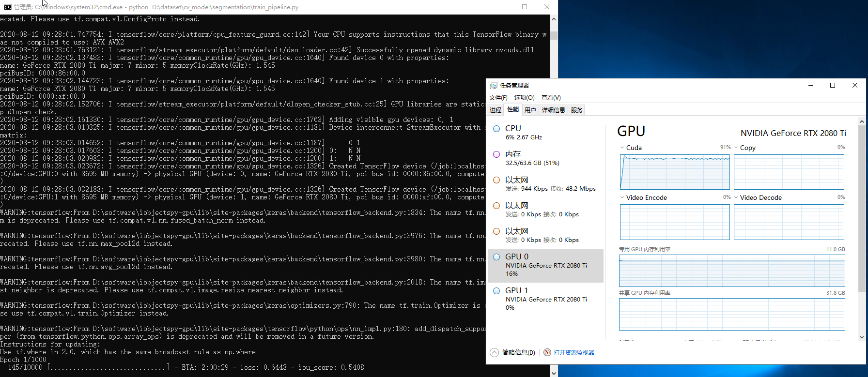Screen dimensions: 868x377
Task: Click the GPU 0 circle icon
Action: pos(496,257)
